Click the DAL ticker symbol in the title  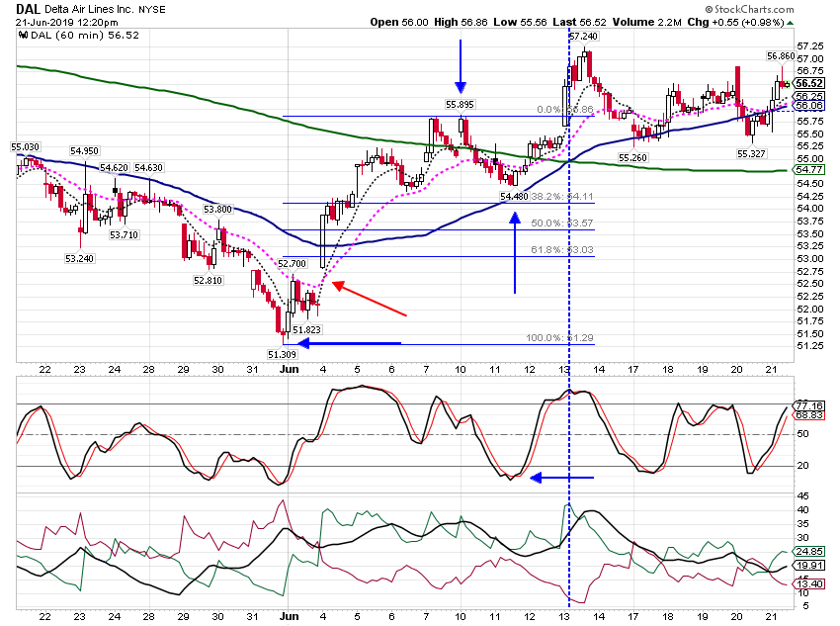(28, 9)
